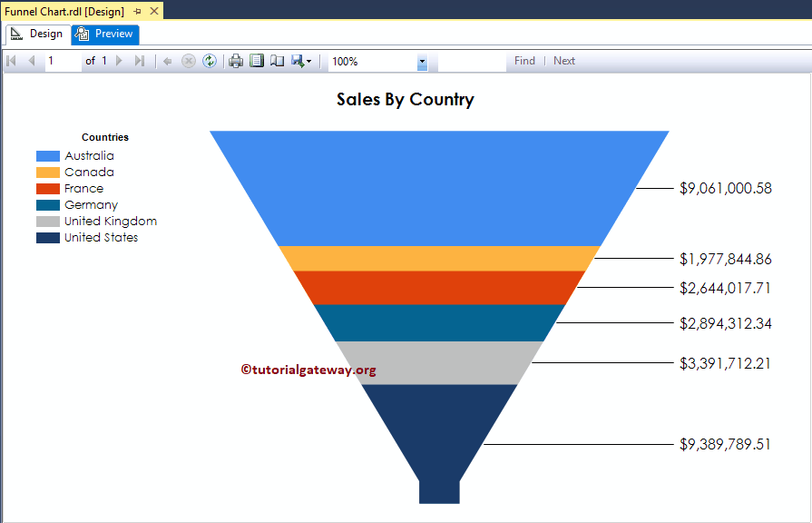The height and width of the screenshot is (523, 812).
Task: Click inside the page number field
Action: click(64, 60)
